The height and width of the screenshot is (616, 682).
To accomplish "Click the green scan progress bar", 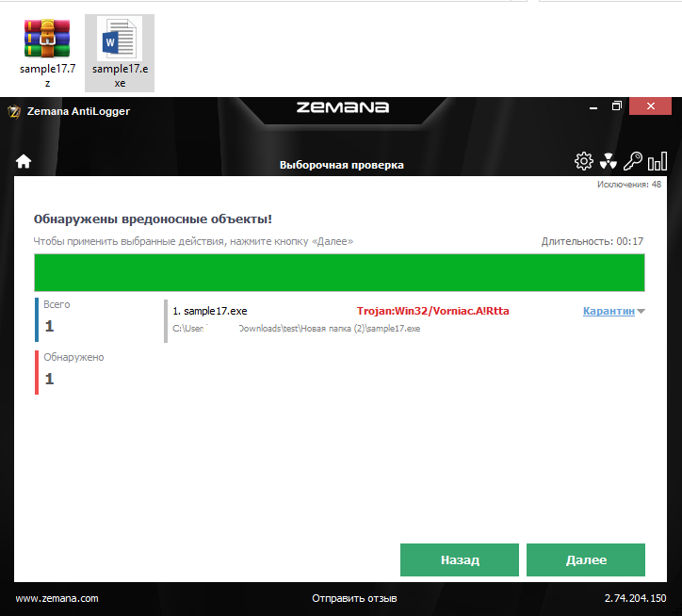I will (x=339, y=273).
